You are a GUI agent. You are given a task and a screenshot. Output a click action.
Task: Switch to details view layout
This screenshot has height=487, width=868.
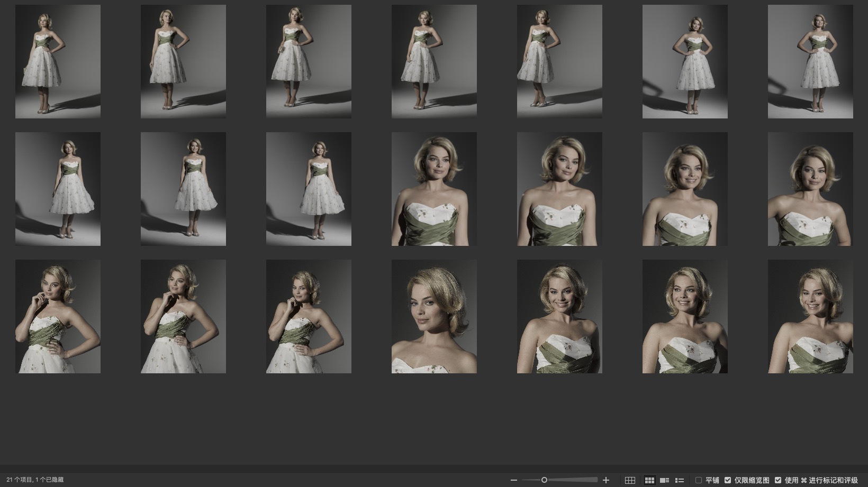point(664,480)
